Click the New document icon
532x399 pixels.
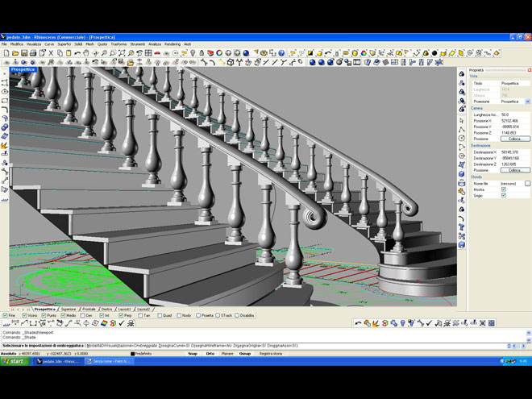coord(6,53)
